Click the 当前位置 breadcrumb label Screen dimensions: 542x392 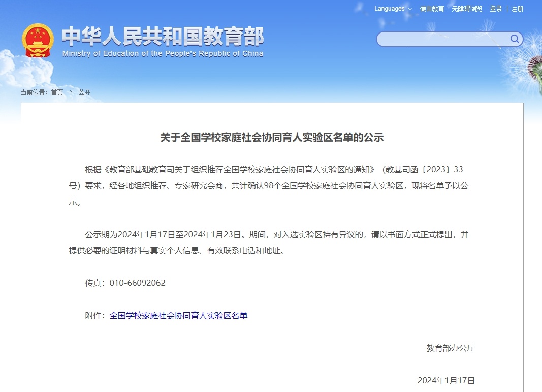(35, 92)
